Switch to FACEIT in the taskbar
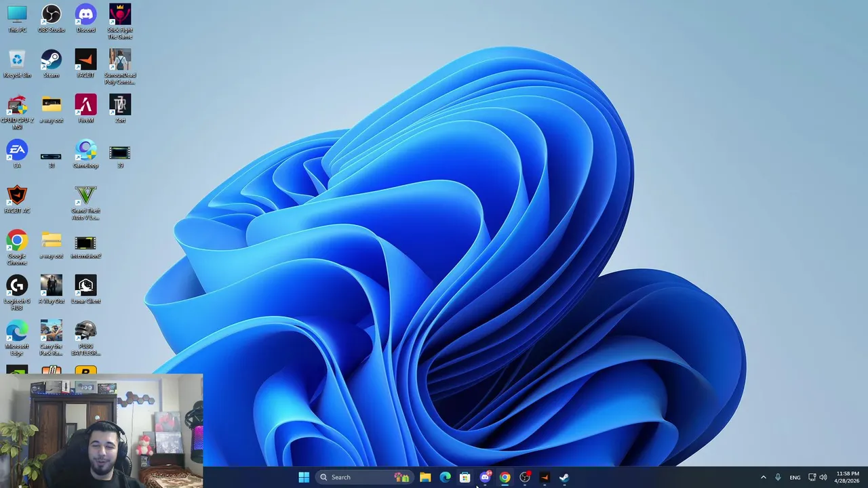The height and width of the screenshot is (488, 868). pos(545,477)
